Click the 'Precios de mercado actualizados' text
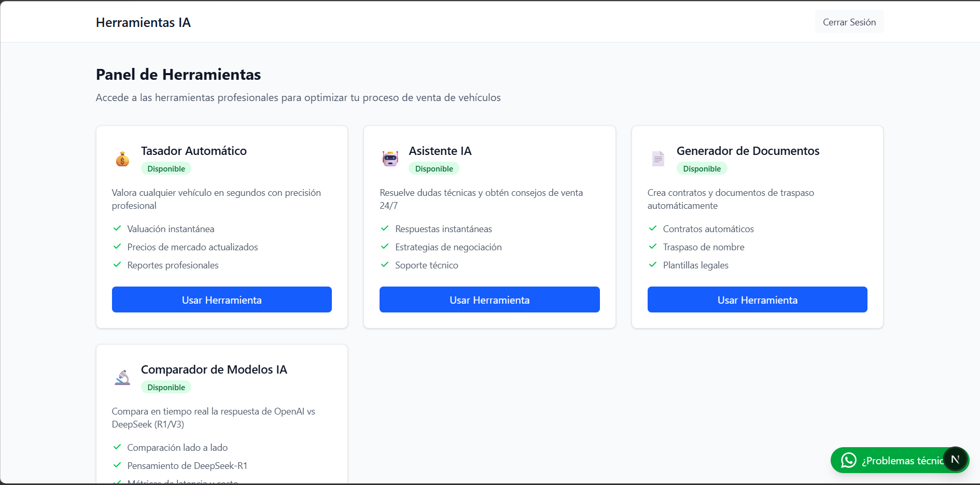Screen dimensions: 980x485 [192, 247]
